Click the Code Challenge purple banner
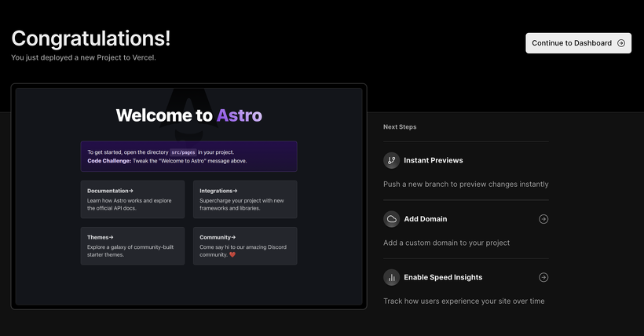 pyautogui.click(x=189, y=156)
